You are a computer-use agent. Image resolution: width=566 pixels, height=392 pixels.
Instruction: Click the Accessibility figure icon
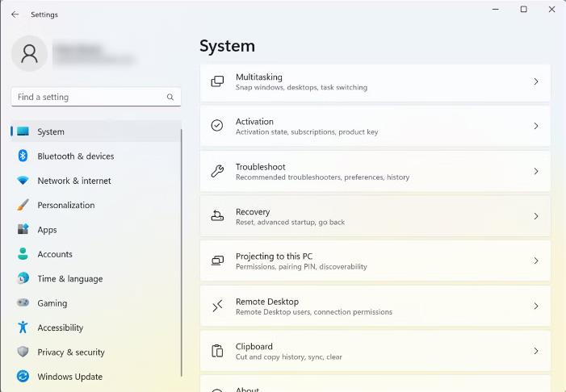[23, 327]
